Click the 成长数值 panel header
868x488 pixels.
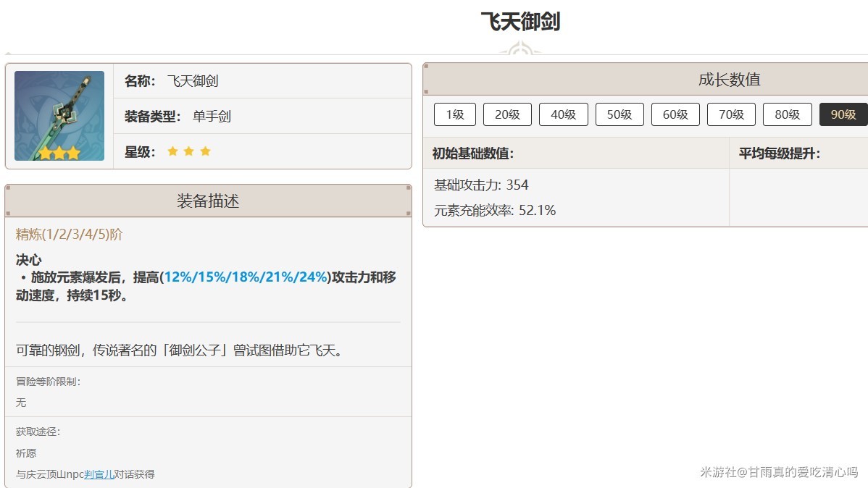click(x=729, y=80)
